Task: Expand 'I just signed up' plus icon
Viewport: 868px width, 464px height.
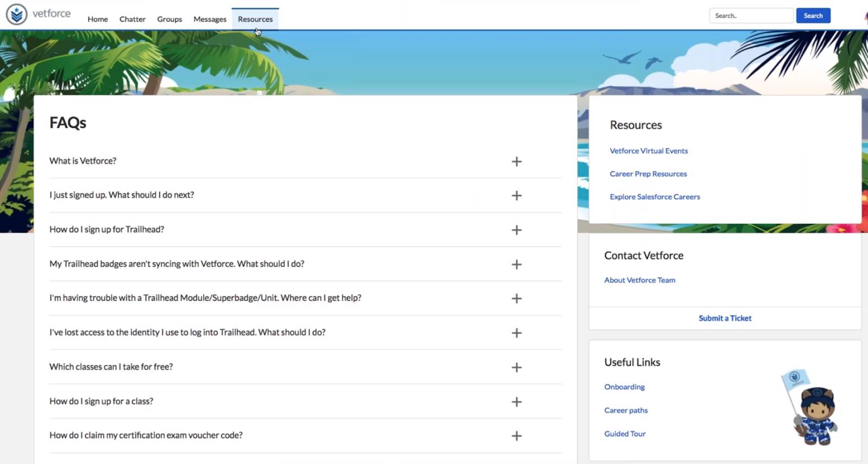Action: [516, 196]
